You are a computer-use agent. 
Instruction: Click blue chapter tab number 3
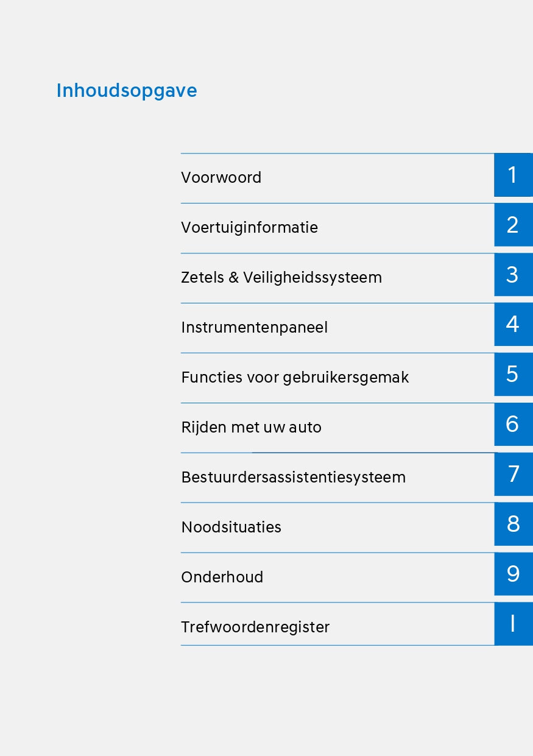(513, 275)
